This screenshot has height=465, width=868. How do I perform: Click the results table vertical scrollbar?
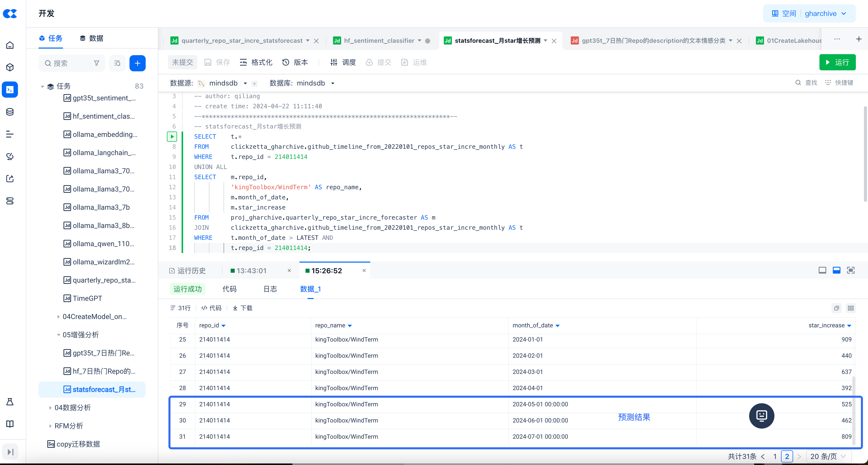pyautogui.click(x=854, y=411)
